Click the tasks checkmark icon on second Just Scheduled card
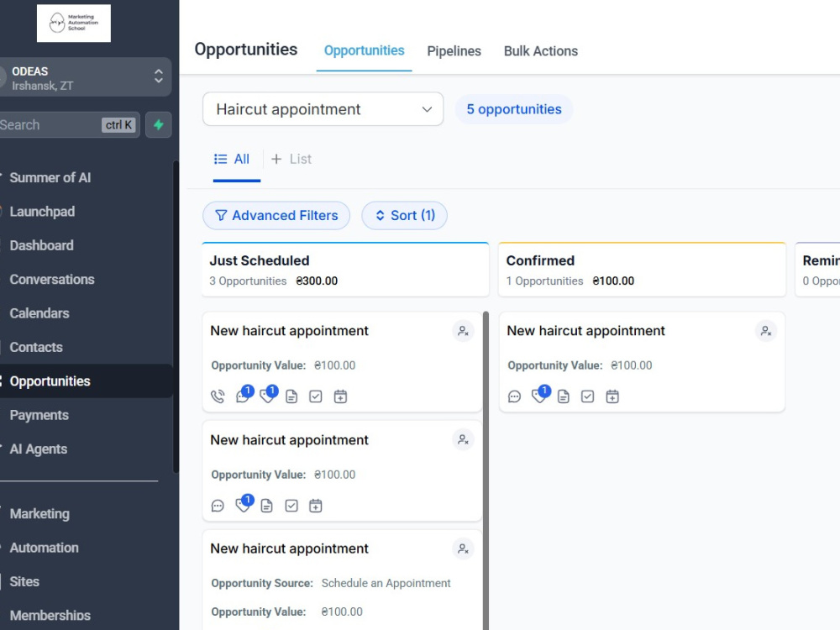Image resolution: width=840 pixels, height=630 pixels. (x=291, y=506)
